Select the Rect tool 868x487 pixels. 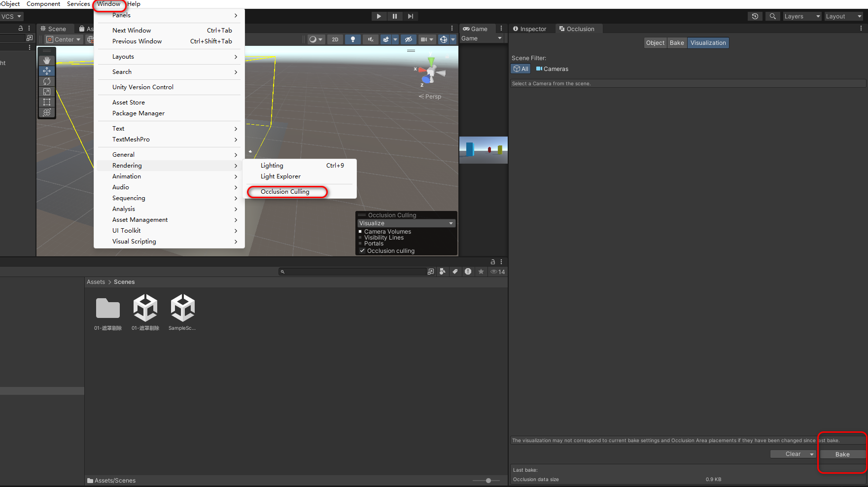[x=47, y=102]
